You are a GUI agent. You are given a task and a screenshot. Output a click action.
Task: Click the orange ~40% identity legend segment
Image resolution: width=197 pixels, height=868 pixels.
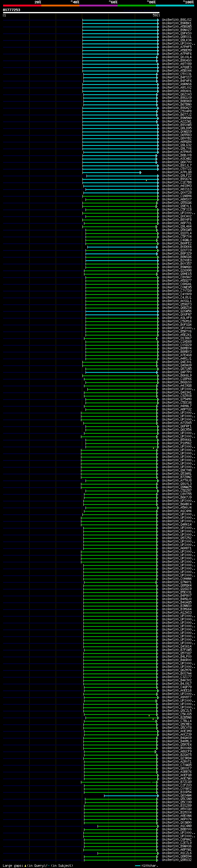60,6
